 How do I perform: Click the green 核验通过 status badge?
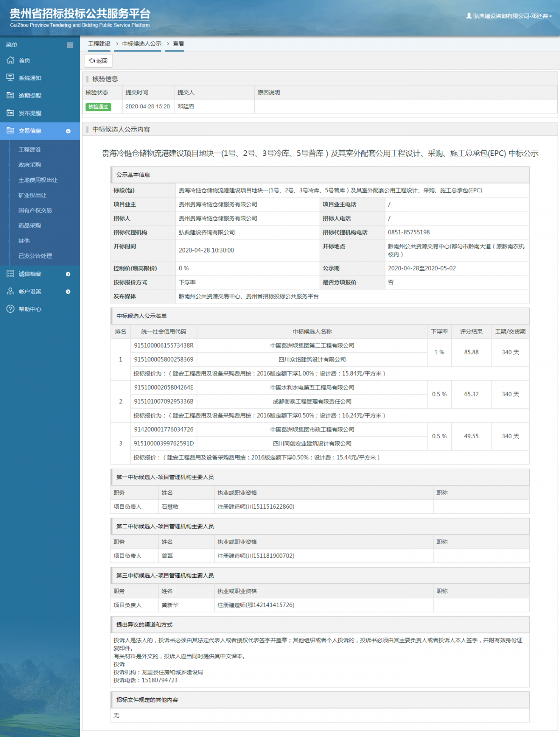pyautogui.click(x=98, y=107)
